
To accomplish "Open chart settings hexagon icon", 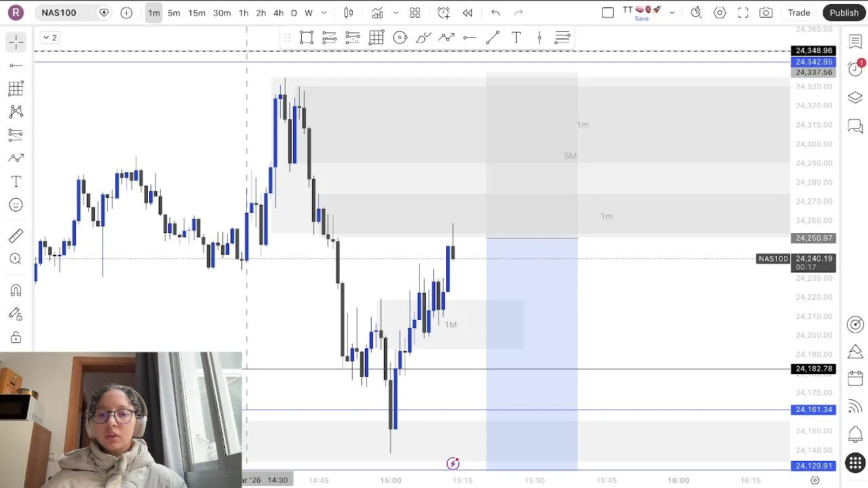I will pyautogui.click(x=720, y=13).
